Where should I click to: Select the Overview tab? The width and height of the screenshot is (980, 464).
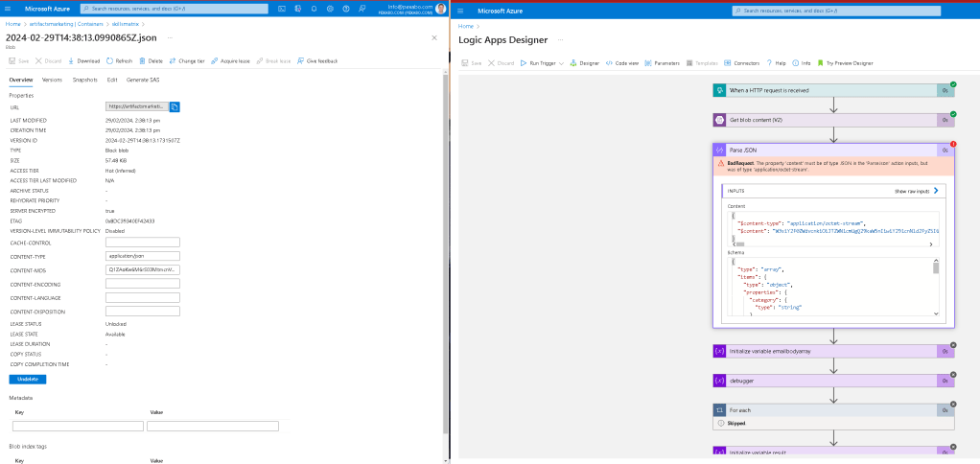(21, 80)
